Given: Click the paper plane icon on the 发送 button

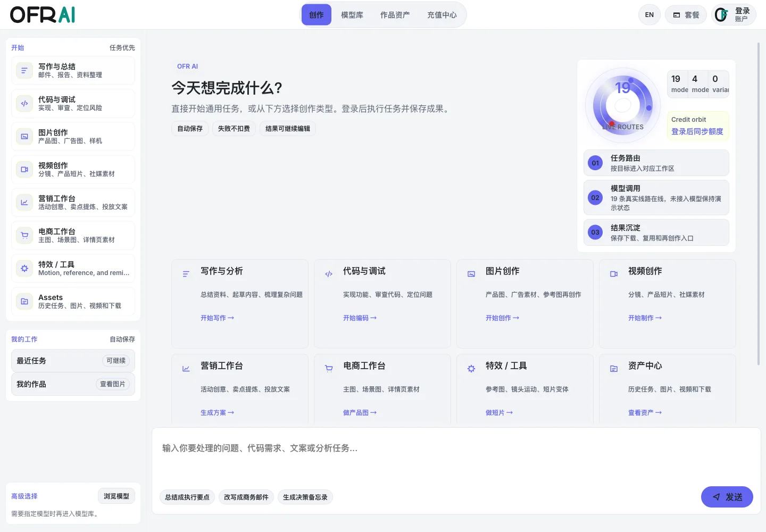Looking at the screenshot, I should (717, 497).
